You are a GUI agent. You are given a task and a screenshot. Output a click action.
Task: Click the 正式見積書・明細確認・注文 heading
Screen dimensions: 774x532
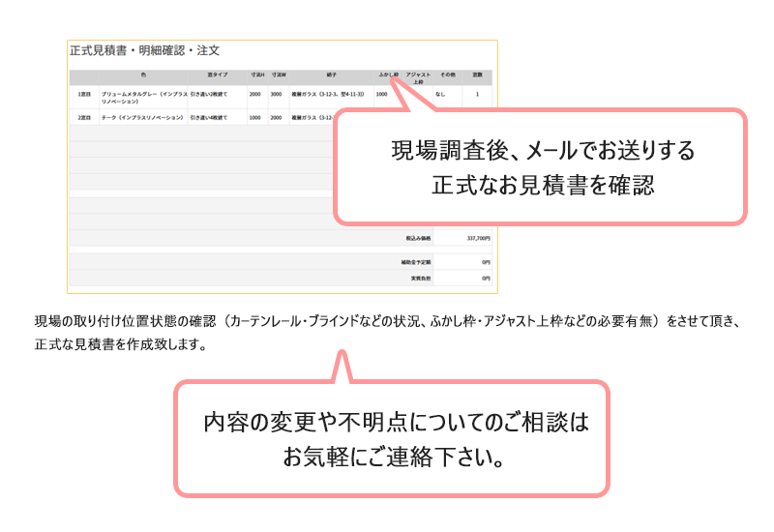145,50
